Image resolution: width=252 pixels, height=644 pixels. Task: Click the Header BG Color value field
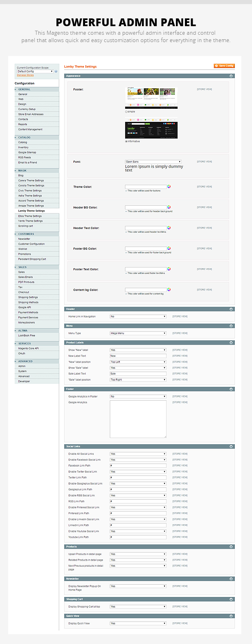click(146, 207)
